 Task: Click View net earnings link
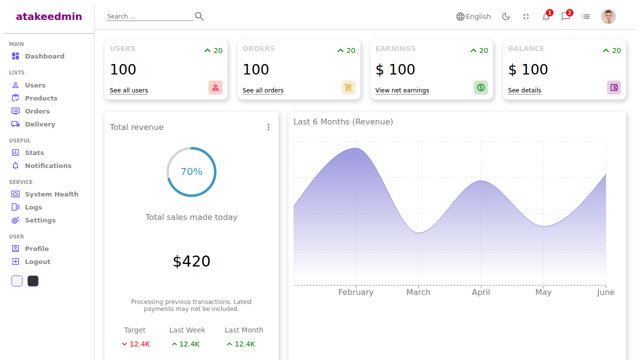click(402, 90)
